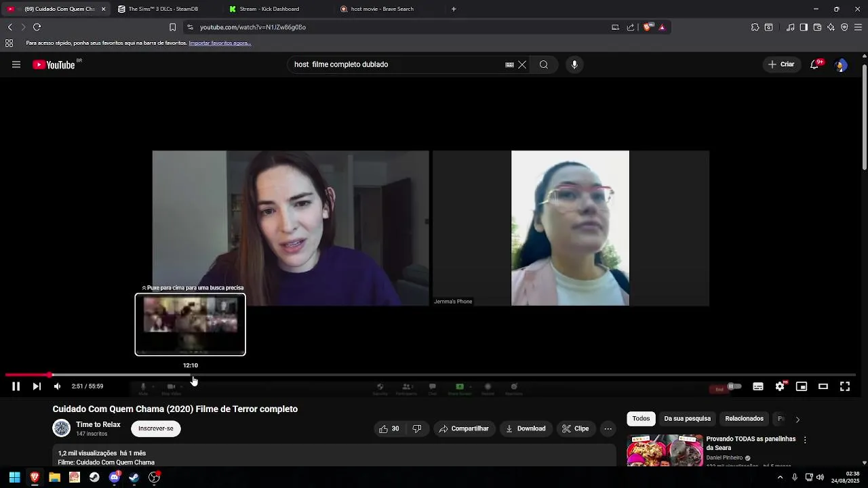This screenshot has height=488, width=868.
Task: Toggle the Brave sidebar panel
Action: point(804,27)
